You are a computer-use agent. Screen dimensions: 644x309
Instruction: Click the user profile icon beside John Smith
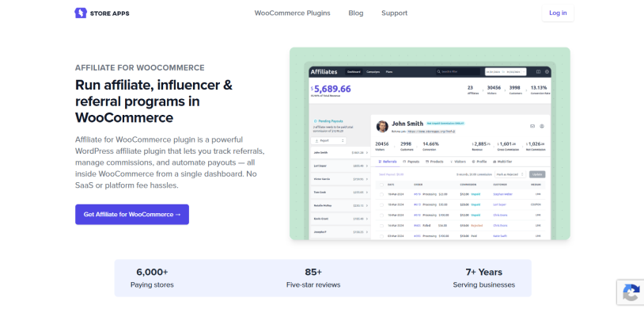point(542,126)
